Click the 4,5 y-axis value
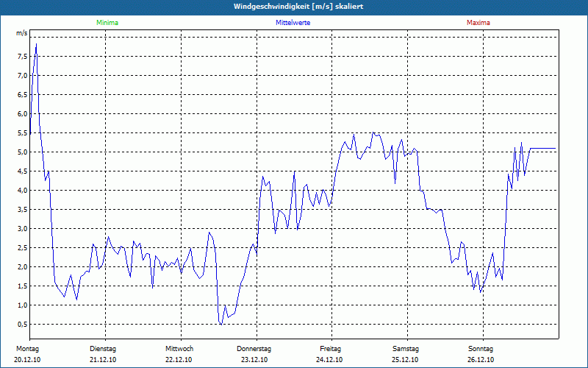The image size is (588, 368). [23, 171]
